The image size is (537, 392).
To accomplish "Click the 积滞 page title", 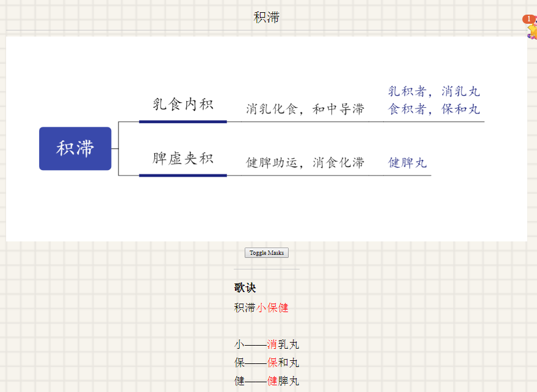I will [x=267, y=17].
